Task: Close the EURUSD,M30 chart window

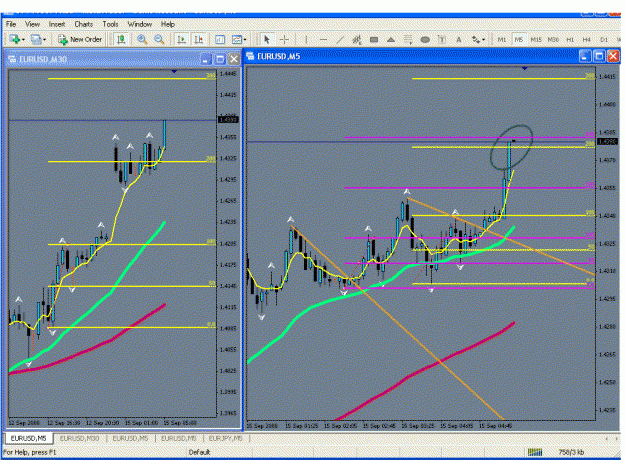Action: pyautogui.click(x=234, y=59)
